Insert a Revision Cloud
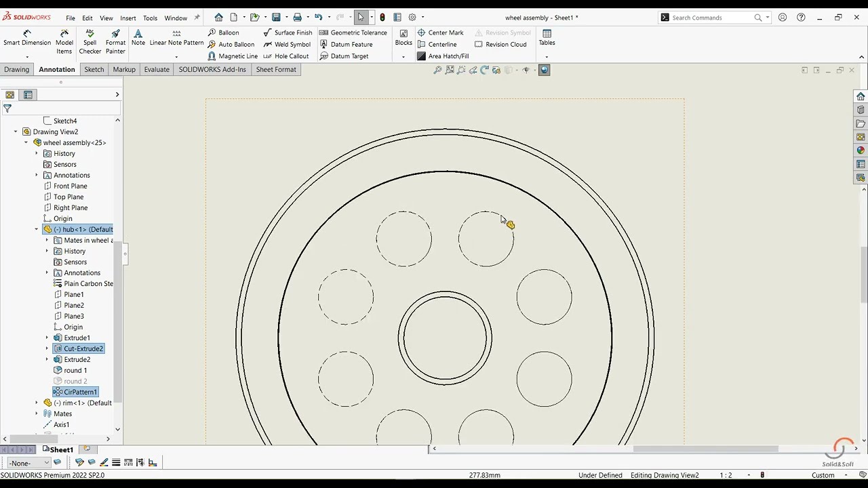Screen dimensions: 868x488 500,44
